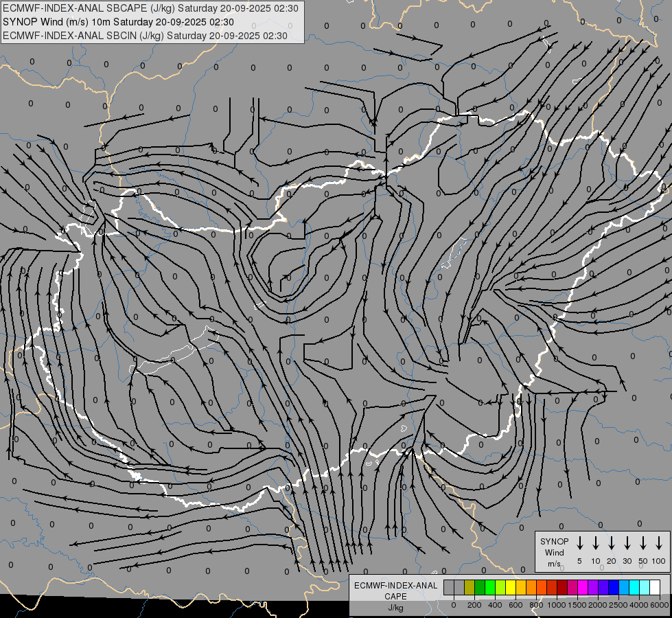
Task: Click the 'CAPE' label in color legend
Action: tap(395, 597)
